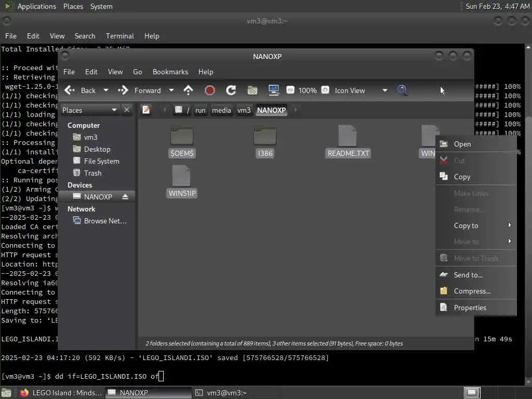The image size is (532, 399).
Task: Click the Back arrow button
Action: 79,90
